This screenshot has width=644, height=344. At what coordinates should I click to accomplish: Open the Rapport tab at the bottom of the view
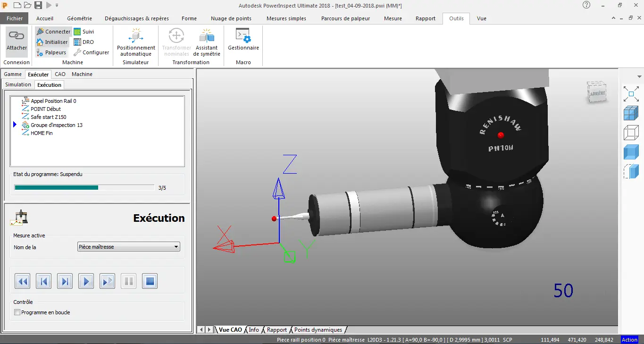[x=277, y=330]
